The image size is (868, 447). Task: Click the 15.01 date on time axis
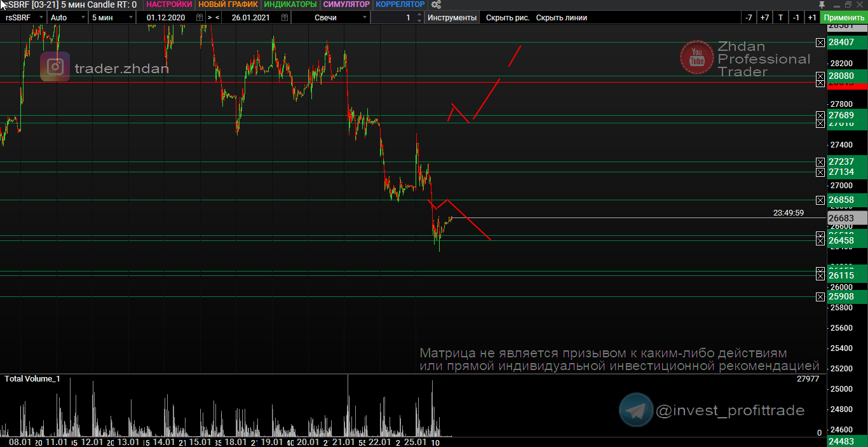pos(200,442)
